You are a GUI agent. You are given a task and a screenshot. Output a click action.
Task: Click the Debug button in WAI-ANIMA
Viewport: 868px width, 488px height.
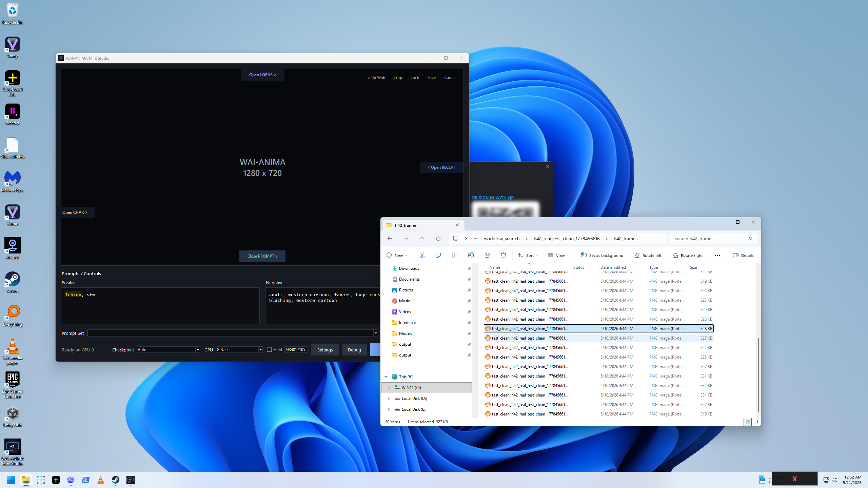click(354, 350)
